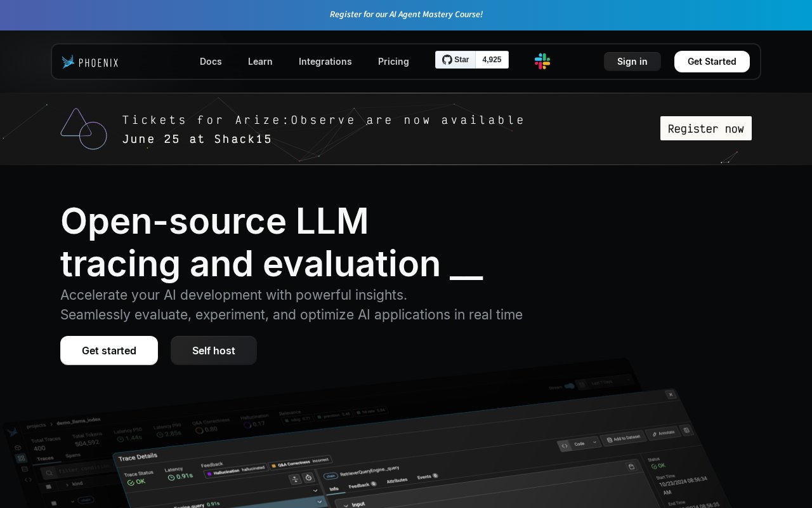This screenshot has height=508, width=812.
Task: Open the 4,925 stargazers count
Action: coord(492,60)
